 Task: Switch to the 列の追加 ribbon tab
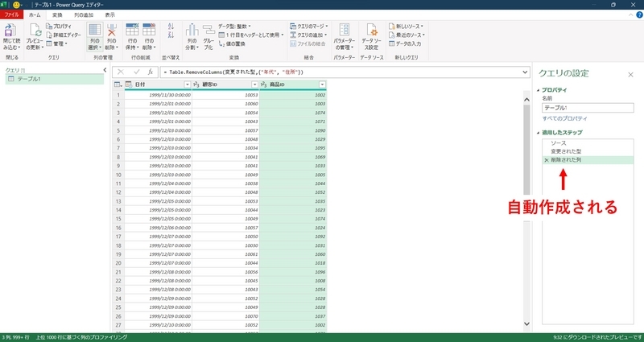click(84, 14)
